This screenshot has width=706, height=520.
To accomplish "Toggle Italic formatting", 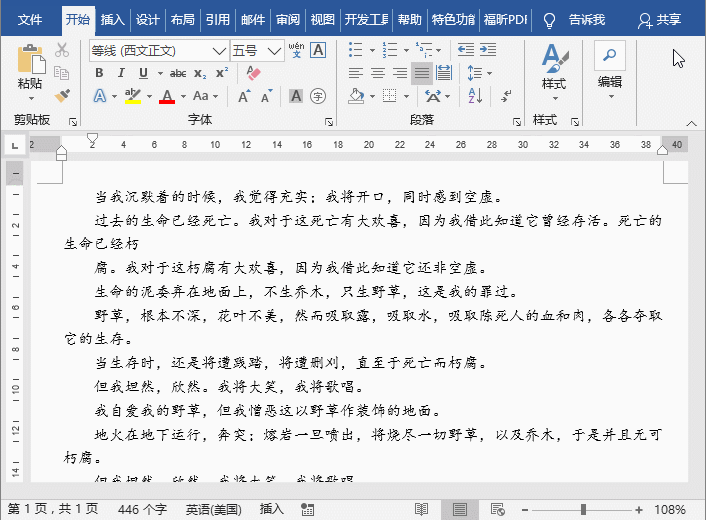I will click(121, 73).
